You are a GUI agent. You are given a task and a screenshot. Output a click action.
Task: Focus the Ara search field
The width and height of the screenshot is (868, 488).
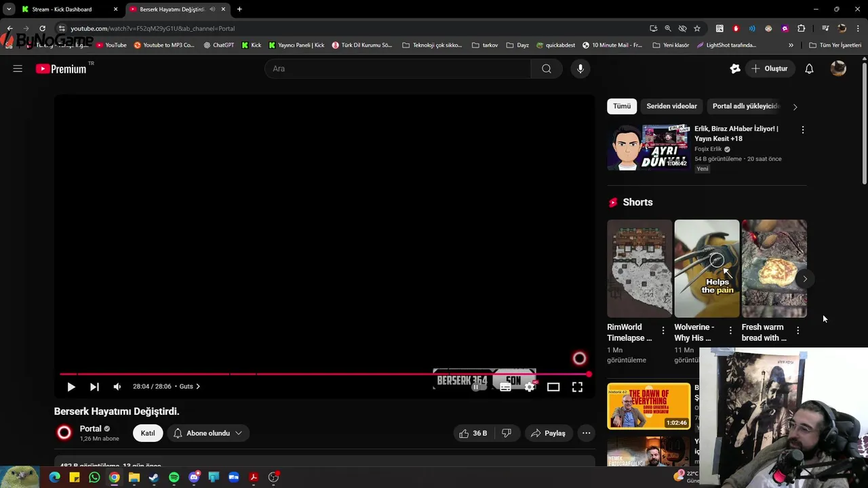coord(397,68)
